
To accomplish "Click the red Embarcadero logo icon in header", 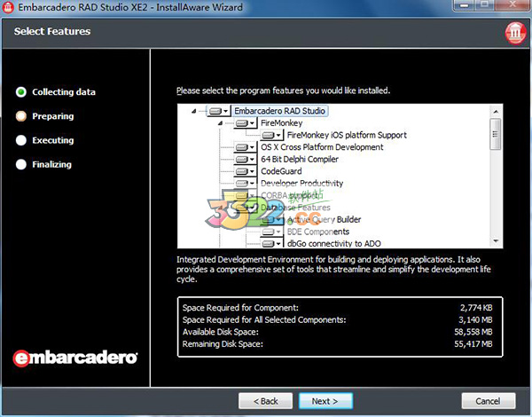I will tap(515, 33).
